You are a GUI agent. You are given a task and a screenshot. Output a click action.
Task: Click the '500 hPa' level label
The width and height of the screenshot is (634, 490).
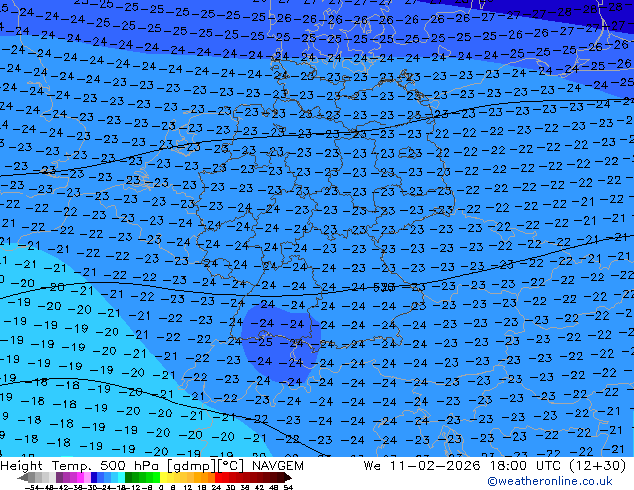point(131,466)
